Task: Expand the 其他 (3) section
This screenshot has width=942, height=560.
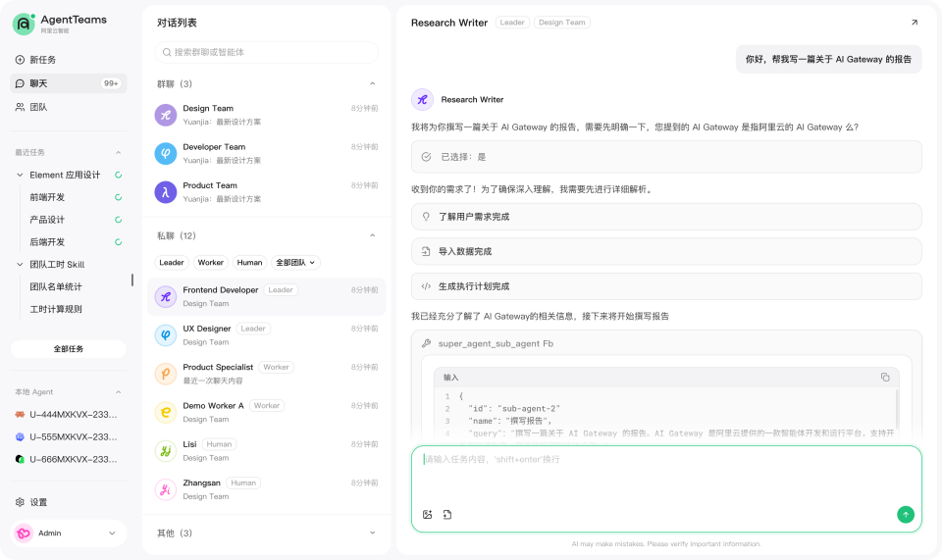Action: [x=373, y=533]
